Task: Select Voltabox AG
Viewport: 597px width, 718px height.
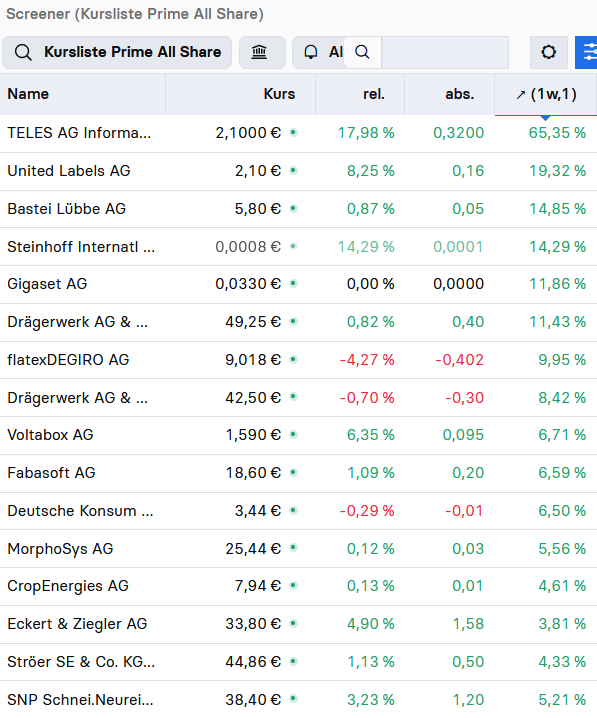Action: [x=50, y=435]
